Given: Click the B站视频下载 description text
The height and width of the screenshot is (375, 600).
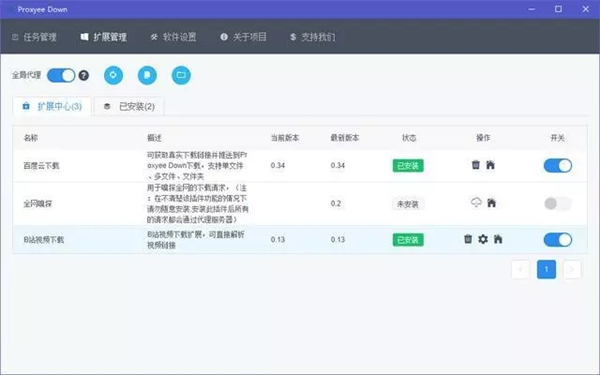Looking at the screenshot, I should click(196, 240).
